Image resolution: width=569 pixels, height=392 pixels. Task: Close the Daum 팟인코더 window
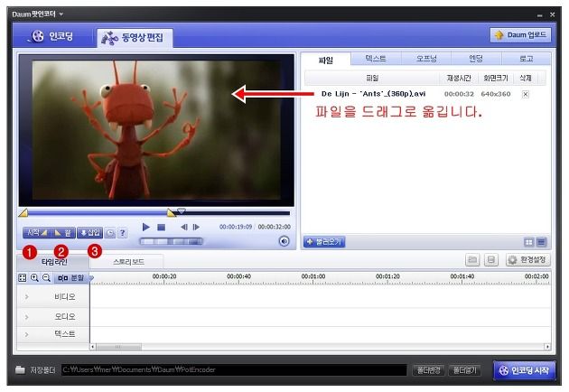click(553, 14)
